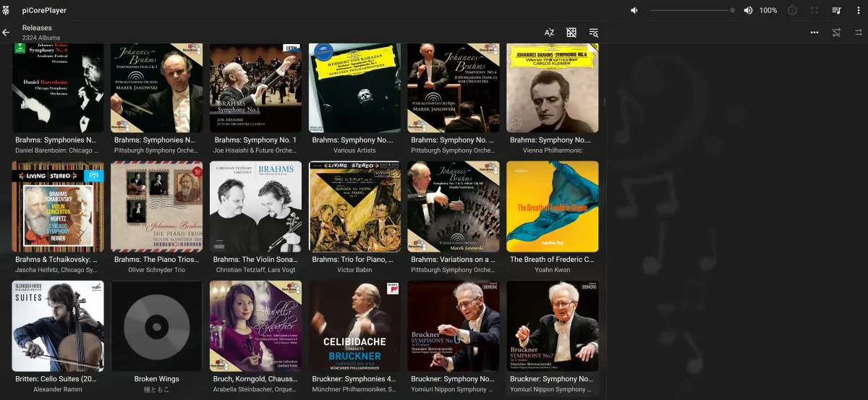The width and height of the screenshot is (868, 400).
Task: Click 'Christian Tetzlaff, Lars Vogt' artist
Action: click(x=255, y=270)
